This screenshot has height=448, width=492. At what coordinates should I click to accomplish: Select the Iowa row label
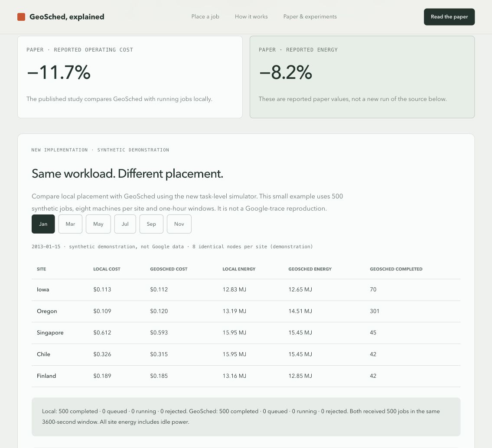(x=43, y=289)
